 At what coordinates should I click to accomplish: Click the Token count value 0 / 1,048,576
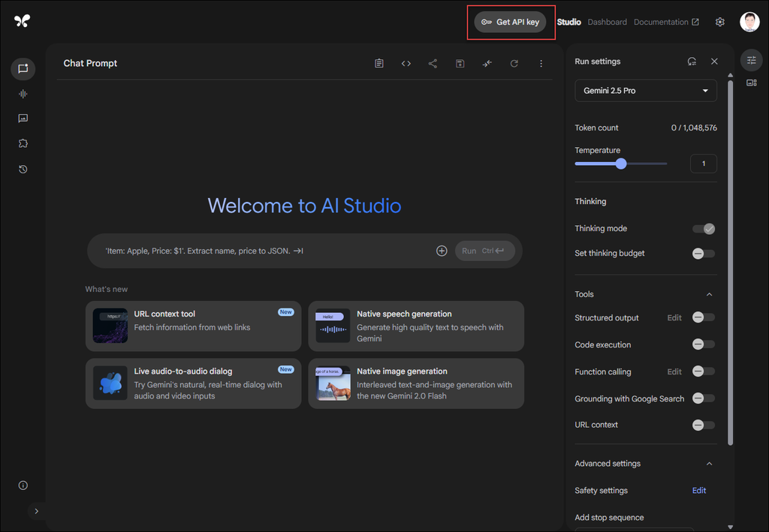tap(694, 128)
